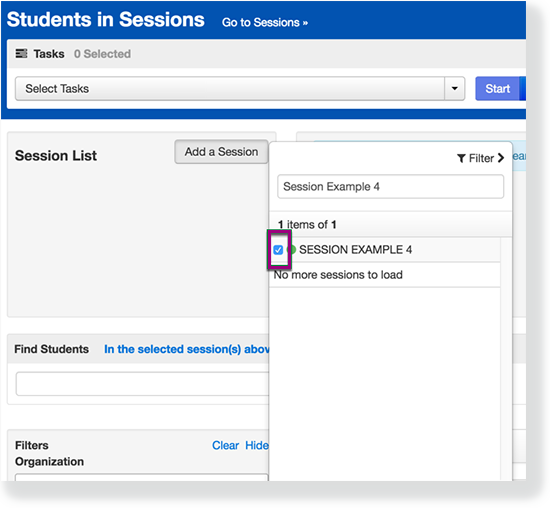Image resolution: width=550 pixels, height=508 pixels.
Task: Click the Organization filter input field
Action: 142,477
